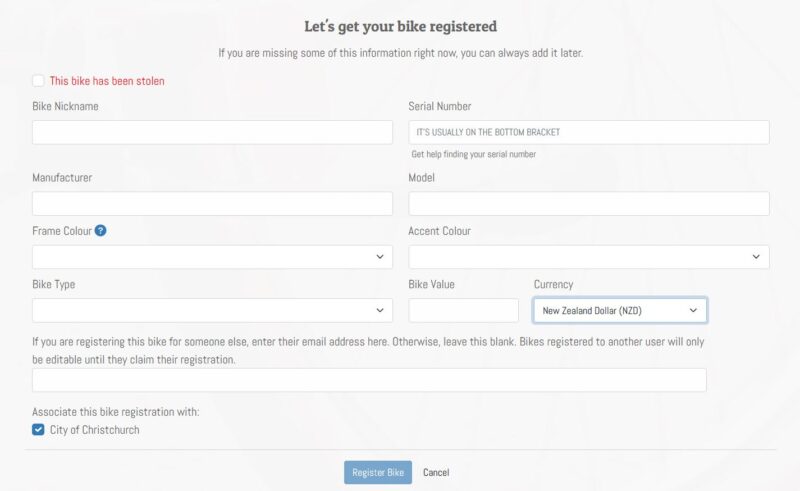Click into the Serial Number field
Viewport: 800px width, 491px height.
coord(589,132)
